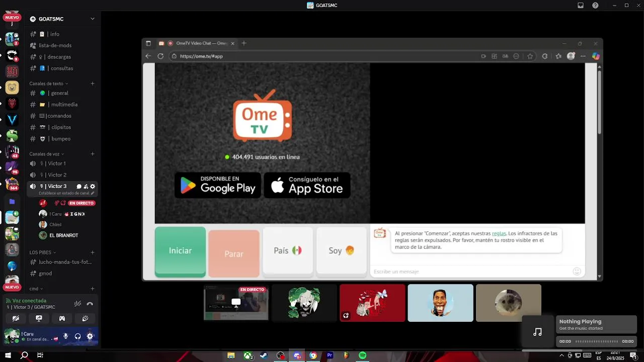
Task: Reload the ome.tv page
Action: (160, 56)
